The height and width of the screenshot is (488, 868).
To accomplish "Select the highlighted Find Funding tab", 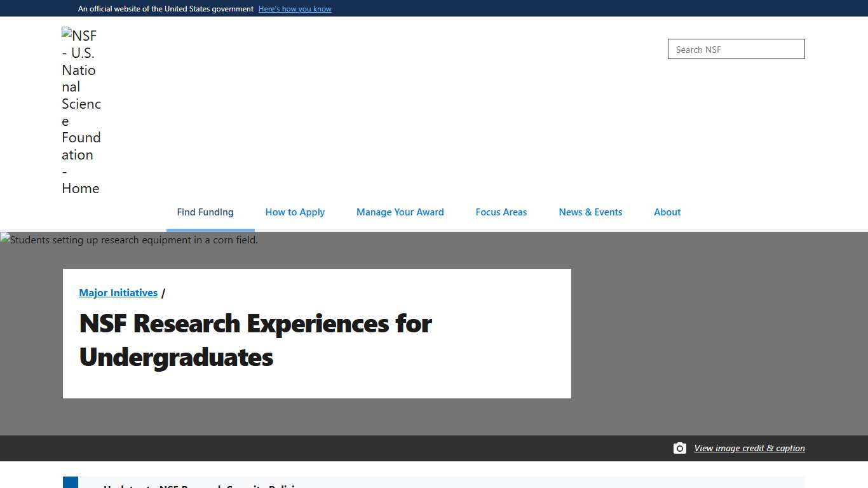I will [205, 212].
